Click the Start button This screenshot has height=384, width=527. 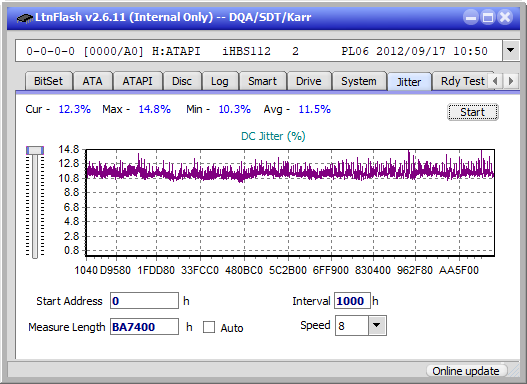click(x=473, y=112)
